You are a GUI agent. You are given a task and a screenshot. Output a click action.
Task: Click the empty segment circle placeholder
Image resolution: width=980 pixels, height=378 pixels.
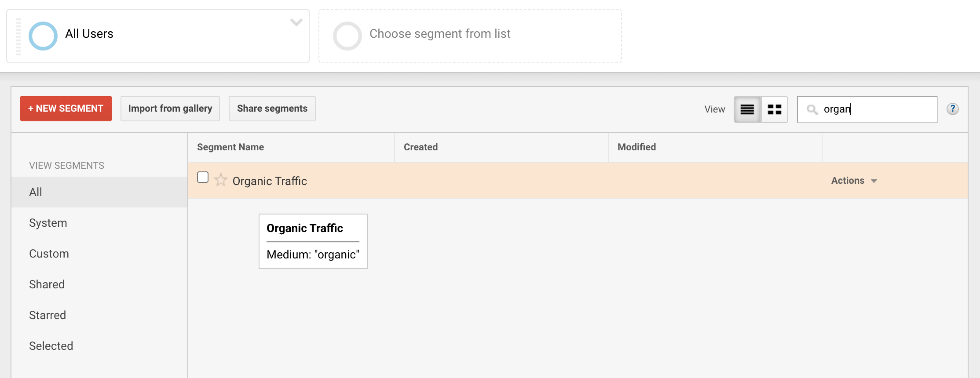(347, 36)
